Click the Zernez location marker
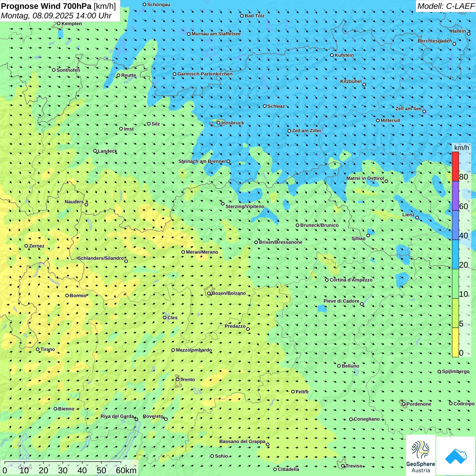Screen dimensions: 476x476 pyautogui.click(x=26, y=246)
